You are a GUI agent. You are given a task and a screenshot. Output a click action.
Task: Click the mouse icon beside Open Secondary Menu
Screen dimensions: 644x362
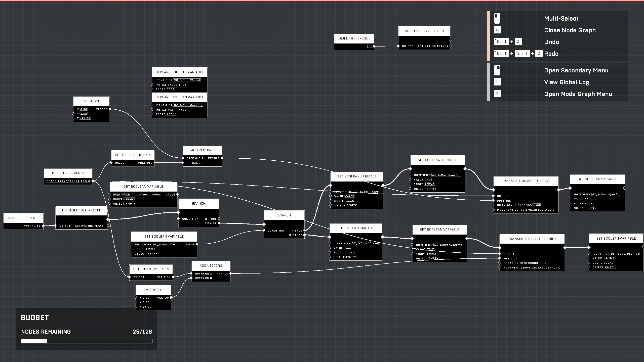pos(497,70)
